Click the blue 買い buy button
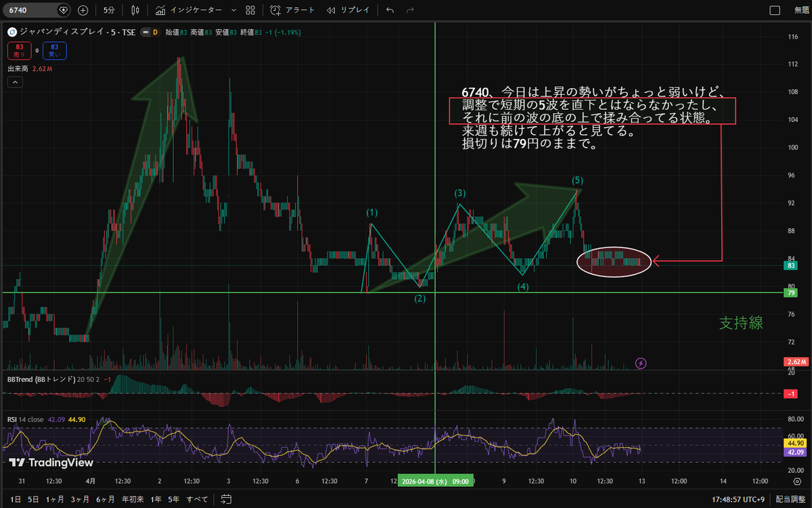The height and width of the screenshot is (508, 812). point(53,50)
